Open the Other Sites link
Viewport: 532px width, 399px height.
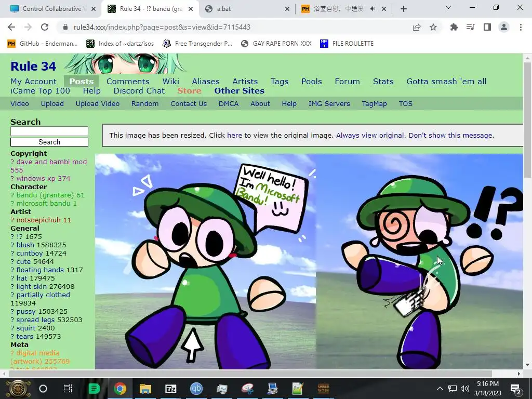[239, 91]
